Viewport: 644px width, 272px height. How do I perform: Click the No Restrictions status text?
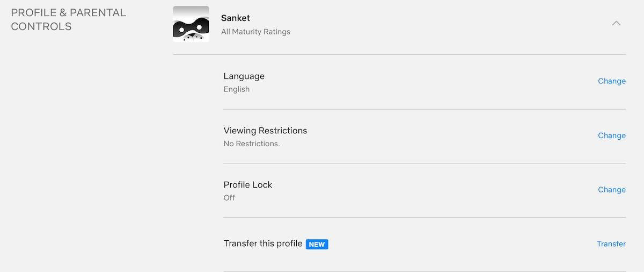point(252,144)
